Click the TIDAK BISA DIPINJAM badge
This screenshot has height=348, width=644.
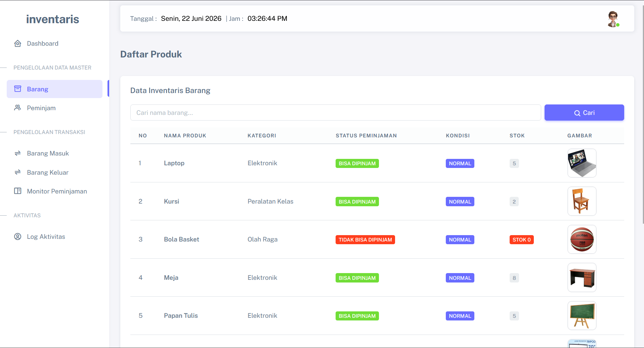(x=365, y=240)
